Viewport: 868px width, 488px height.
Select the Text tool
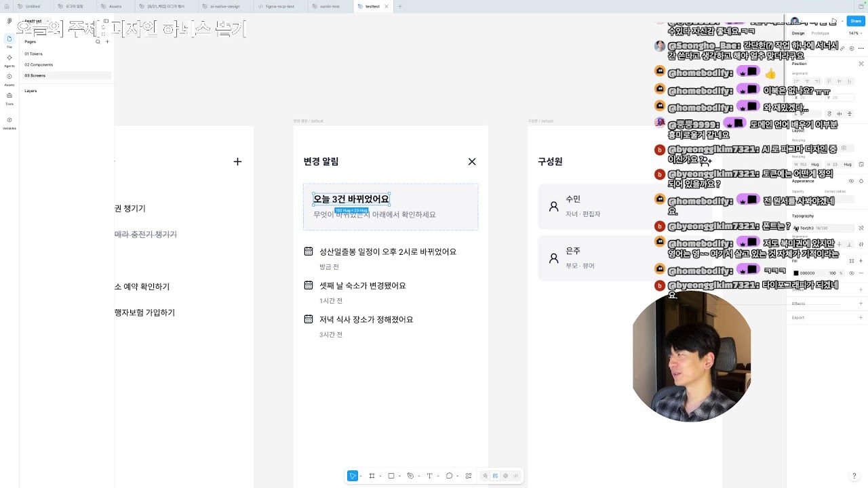coord(429,476)
